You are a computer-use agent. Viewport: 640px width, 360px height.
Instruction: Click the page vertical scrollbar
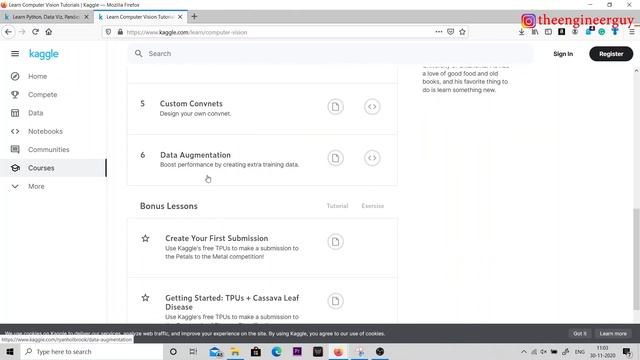tap(636, 259)
